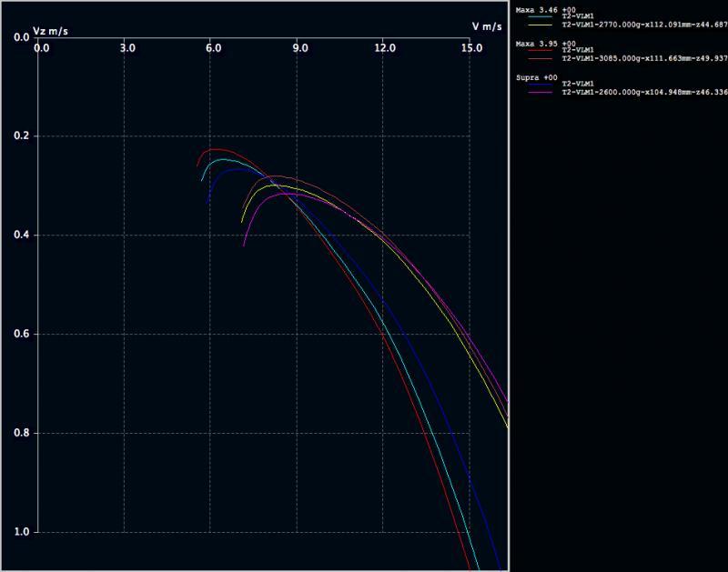
Task: Click the 12.0 tick label on speed axis
Action: coord(385,47)
